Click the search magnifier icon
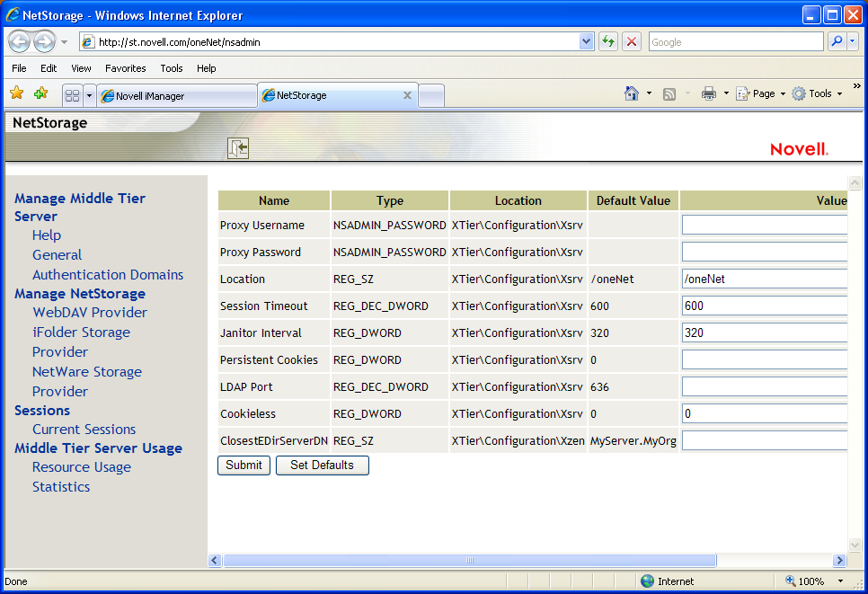This screenshot has width=868, height=594. (837, 41)
